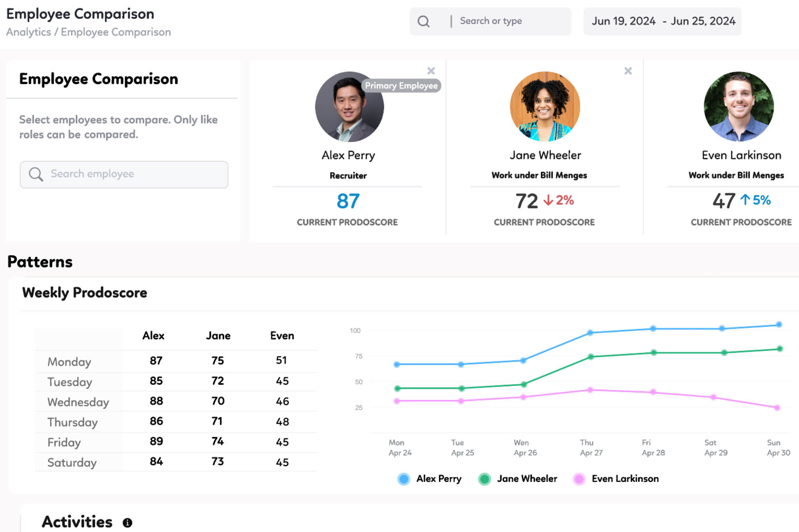Hide Even Larkinson's line using pink legend marker
The image size is (799, 532).
579,479
